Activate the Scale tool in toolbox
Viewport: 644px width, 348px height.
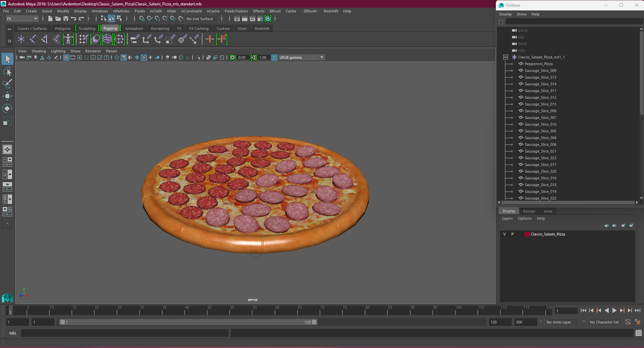[x=7, y=121]
